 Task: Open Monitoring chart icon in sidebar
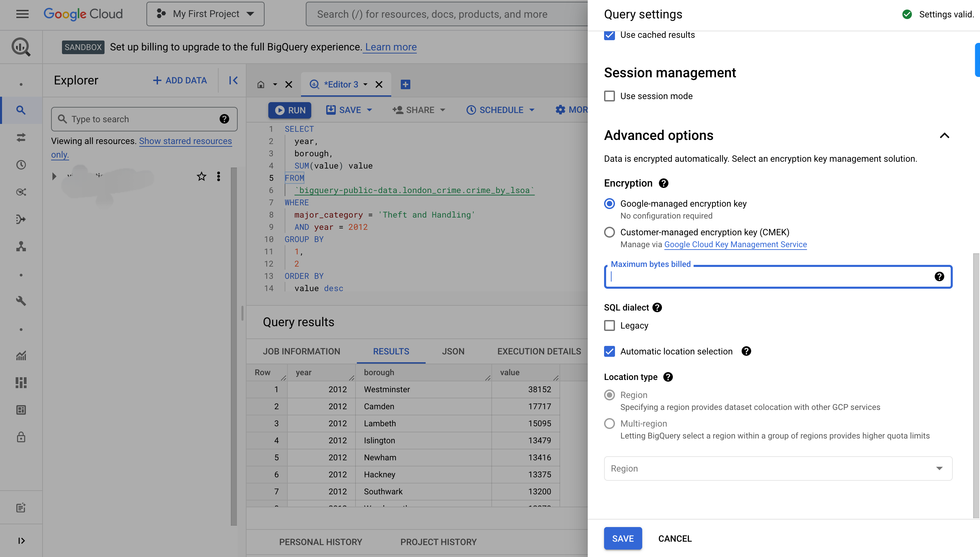pyautogui.click(x=21, y=356)
